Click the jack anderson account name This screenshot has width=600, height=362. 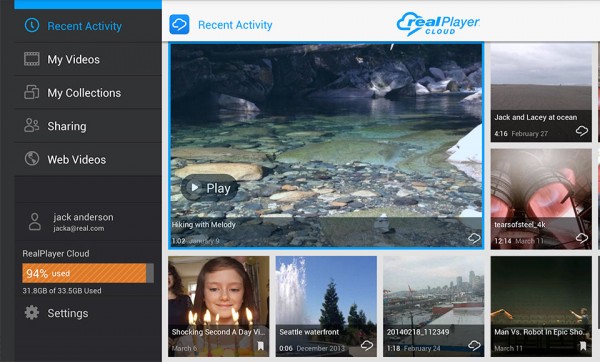83,217
